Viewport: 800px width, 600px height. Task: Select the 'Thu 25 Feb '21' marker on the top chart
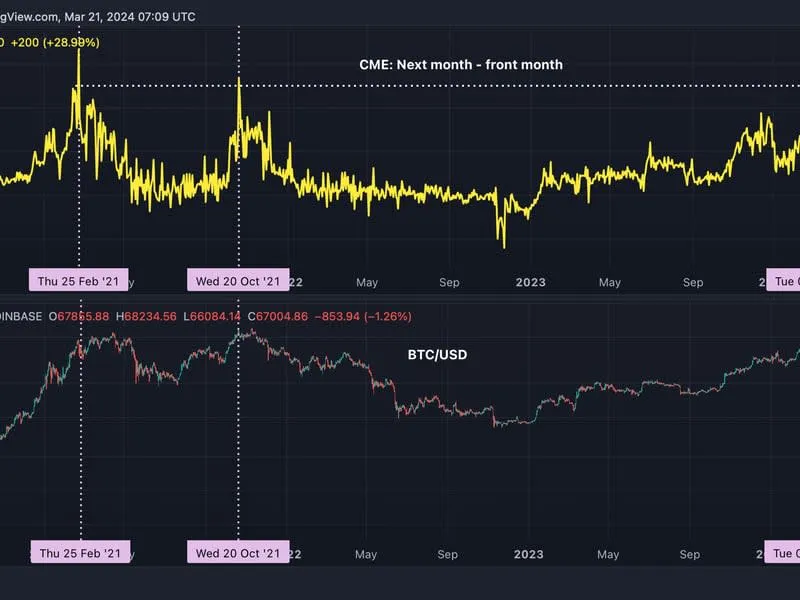78,281
